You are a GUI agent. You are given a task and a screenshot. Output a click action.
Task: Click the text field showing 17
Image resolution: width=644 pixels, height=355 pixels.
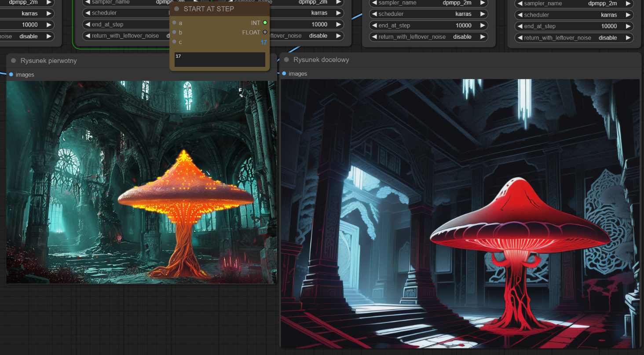(220, 59)
